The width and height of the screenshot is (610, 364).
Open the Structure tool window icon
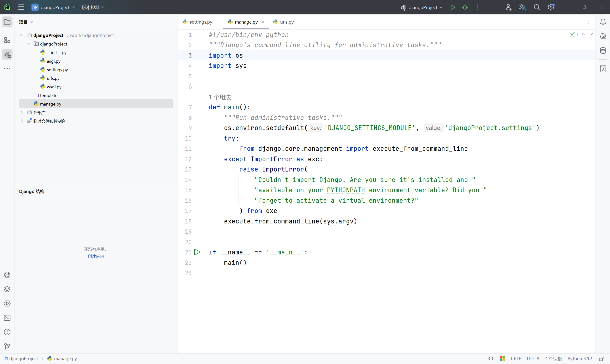point(7,40)
